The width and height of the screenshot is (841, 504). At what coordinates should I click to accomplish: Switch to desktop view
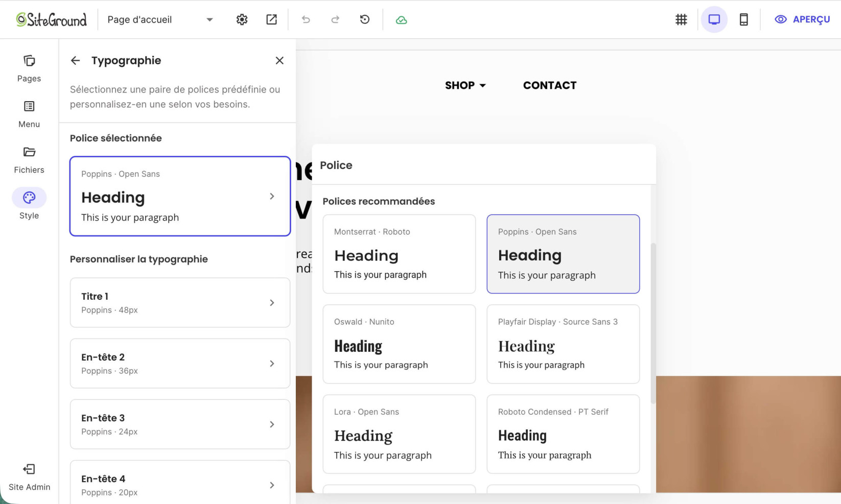(714, 19)
